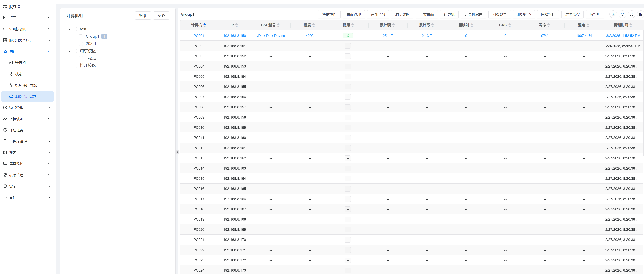Collapse the 浦东校区 tree node

[70, 51]
